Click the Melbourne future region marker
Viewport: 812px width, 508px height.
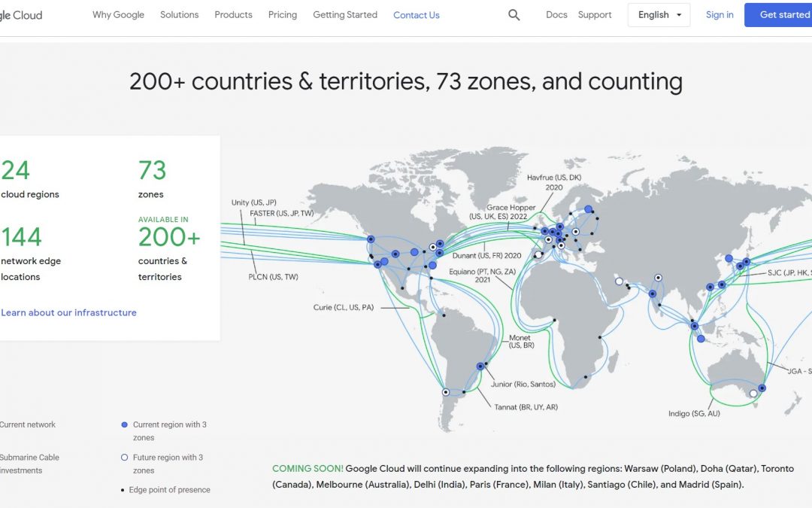point(753,394)
